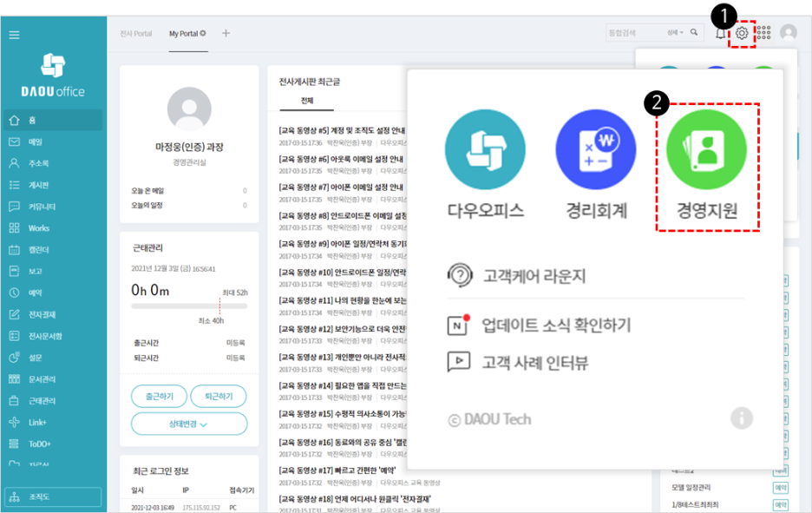Open post 교육 동영상 #9
The height and width of the screenshot is (513, 812).
pyautogui.click(x=343, y=244)
